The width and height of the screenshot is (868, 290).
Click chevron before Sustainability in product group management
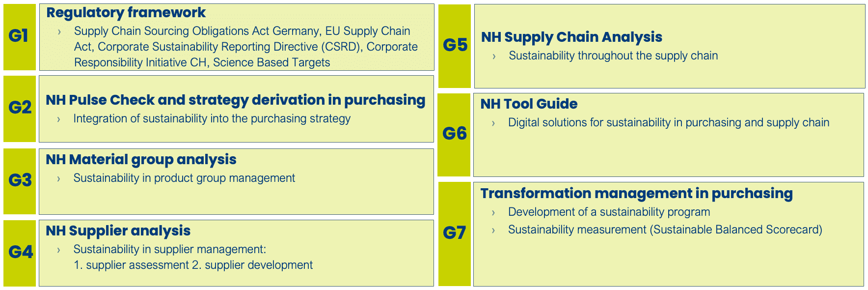[x=58, y=179]
